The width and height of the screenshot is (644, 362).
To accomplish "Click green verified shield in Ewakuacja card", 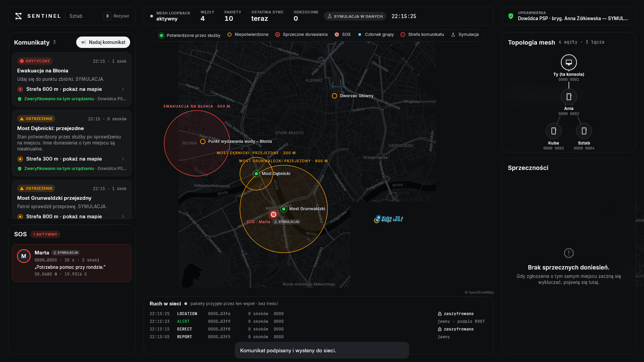I will tap(19, 99).
